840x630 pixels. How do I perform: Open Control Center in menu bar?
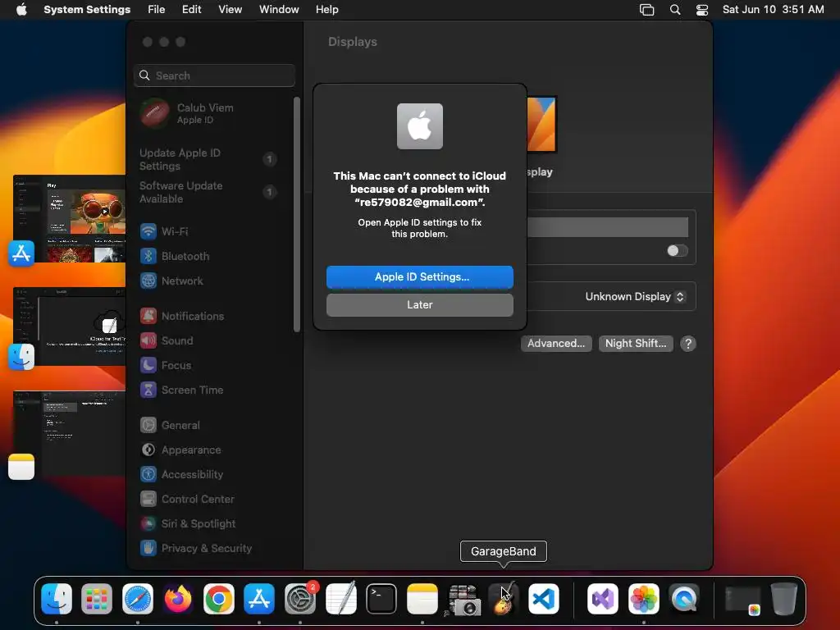[702, 10]
